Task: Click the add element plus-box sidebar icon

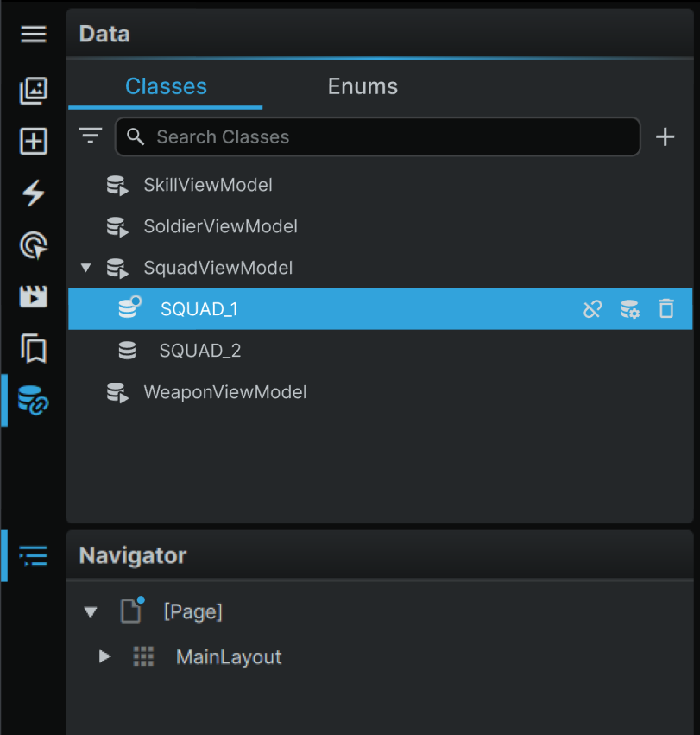Action: click(34, 141)
